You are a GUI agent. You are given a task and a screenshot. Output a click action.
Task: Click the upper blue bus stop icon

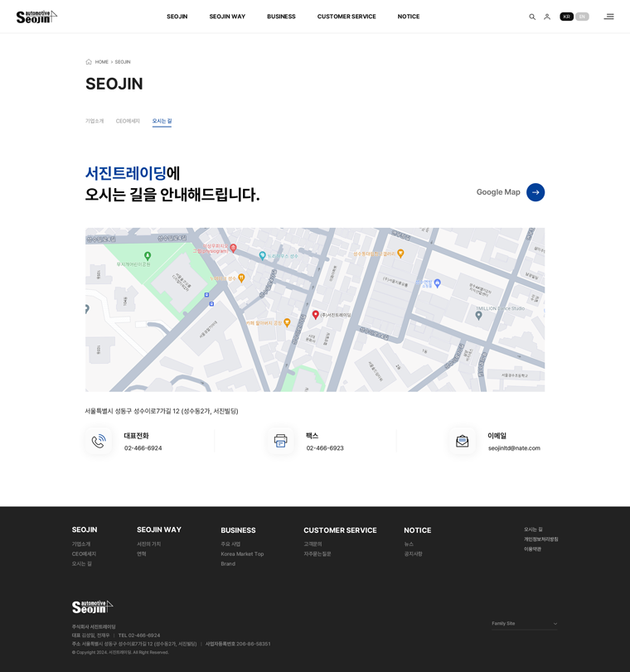tap(206, 295)
